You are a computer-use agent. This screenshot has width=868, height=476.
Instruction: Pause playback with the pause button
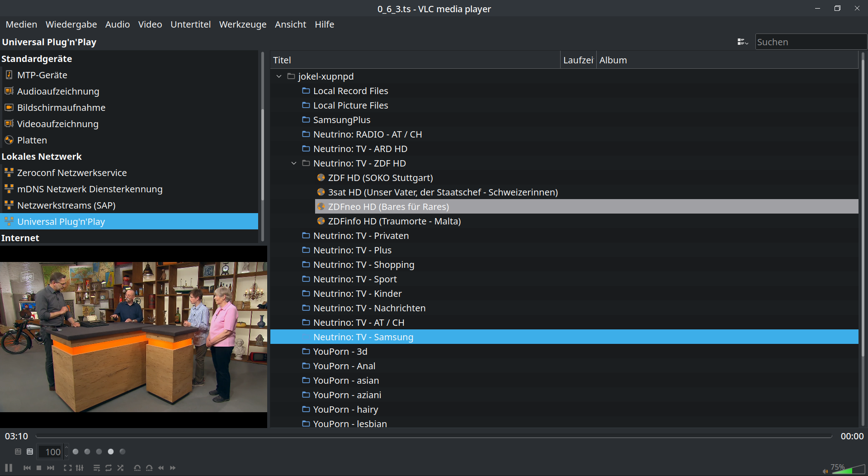click(9, 468)
